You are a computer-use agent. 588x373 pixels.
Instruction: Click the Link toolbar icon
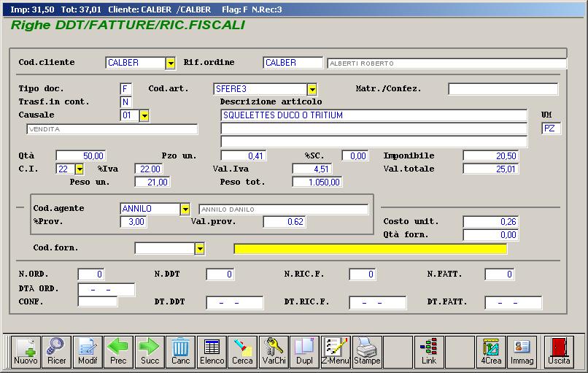click(429, 352)
